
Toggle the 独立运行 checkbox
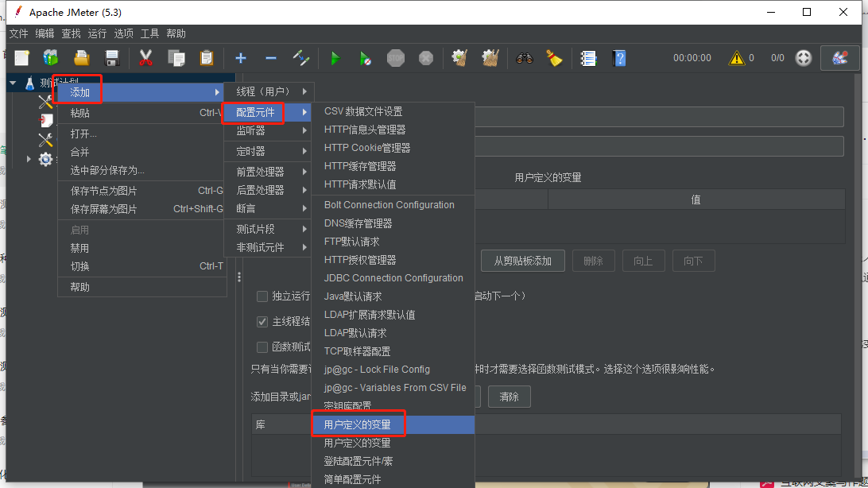coord(262,296)
